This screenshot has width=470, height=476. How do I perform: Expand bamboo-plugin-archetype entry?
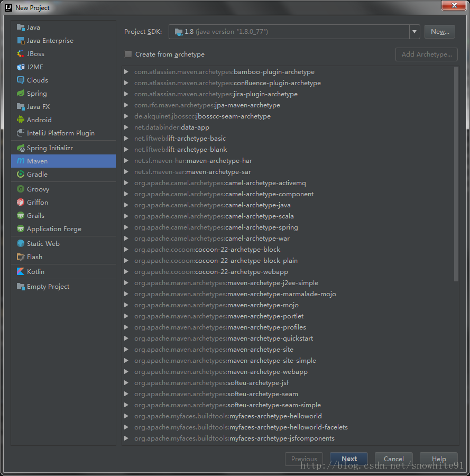click(x=126, y=71)
